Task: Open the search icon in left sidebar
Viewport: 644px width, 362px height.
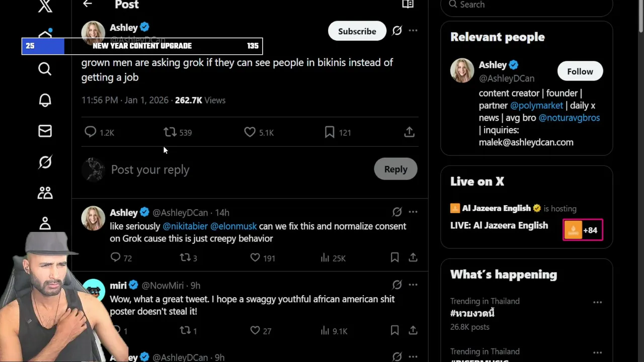Action: pos(45,68)
